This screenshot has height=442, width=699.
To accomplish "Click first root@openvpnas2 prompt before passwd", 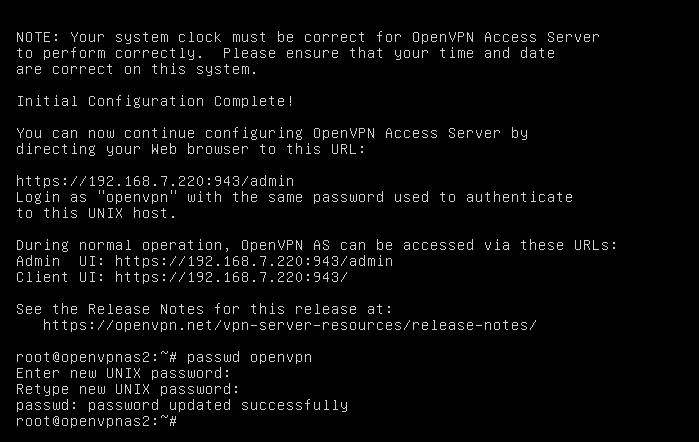I will click(x=97, y=357).
